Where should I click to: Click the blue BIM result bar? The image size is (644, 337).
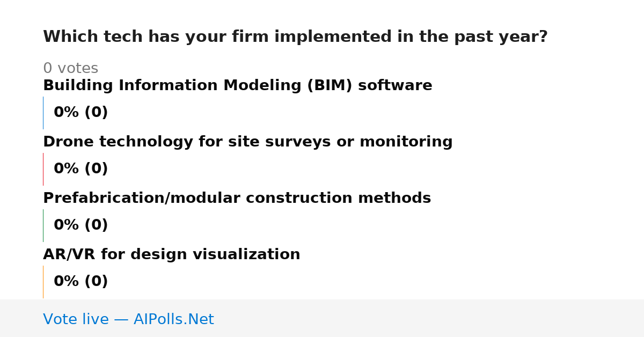(43, 113)
